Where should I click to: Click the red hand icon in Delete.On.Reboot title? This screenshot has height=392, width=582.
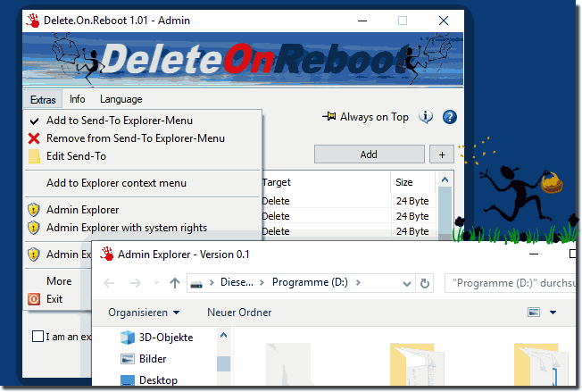pyautogui.click(x=33, y=21)
